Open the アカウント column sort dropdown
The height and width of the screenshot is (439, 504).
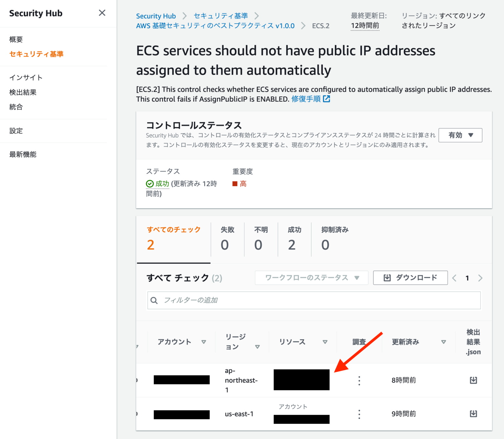click(204, 342)
